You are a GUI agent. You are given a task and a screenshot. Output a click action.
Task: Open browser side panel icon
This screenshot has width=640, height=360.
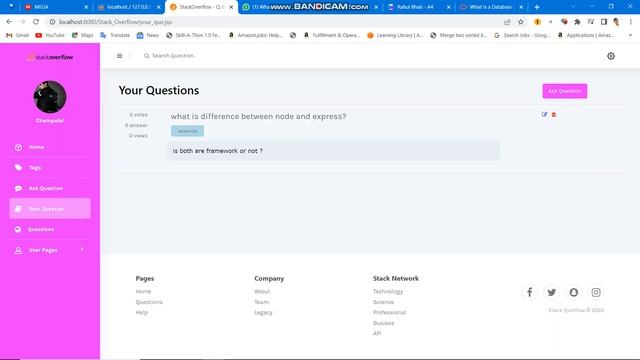[x=604, y=22]
